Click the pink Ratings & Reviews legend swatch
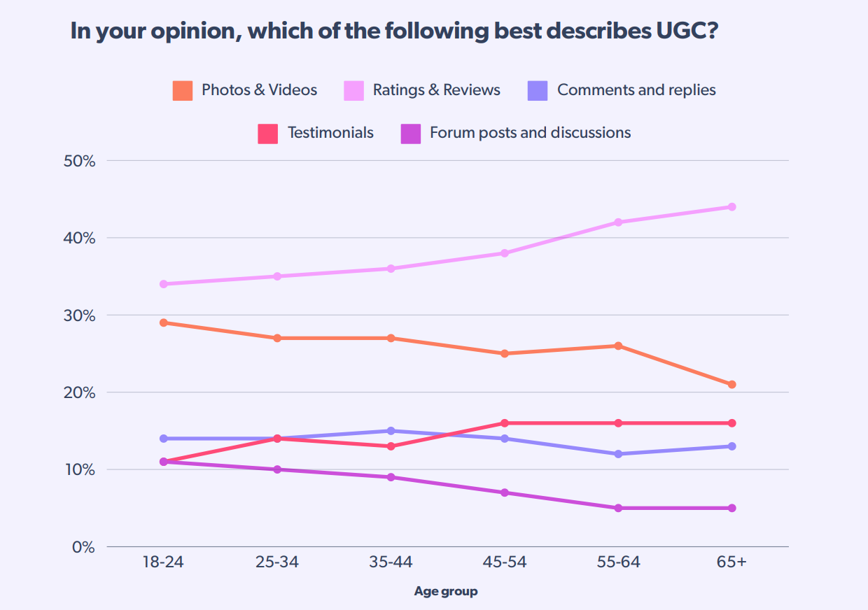This screenshot has width=868, height=610. coord(353,91)
